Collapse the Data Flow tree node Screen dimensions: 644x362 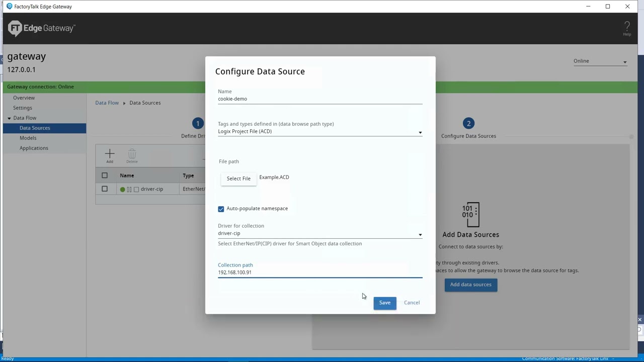point(9,118)
